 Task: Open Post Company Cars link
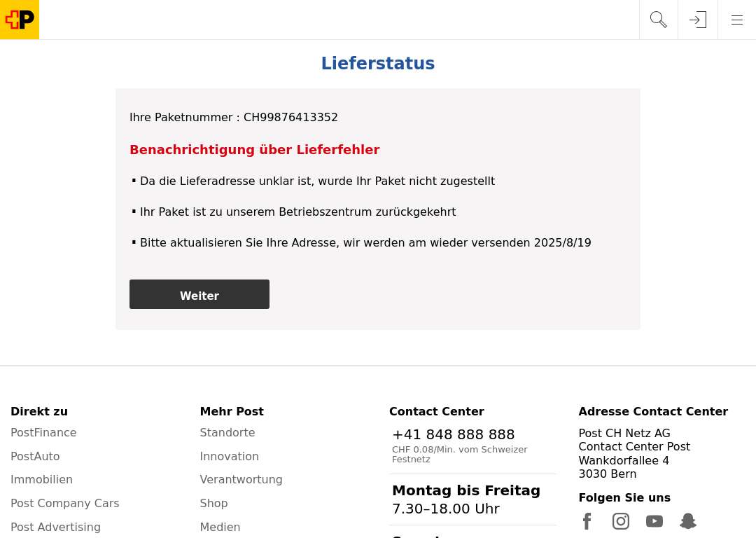click(64, 503)
